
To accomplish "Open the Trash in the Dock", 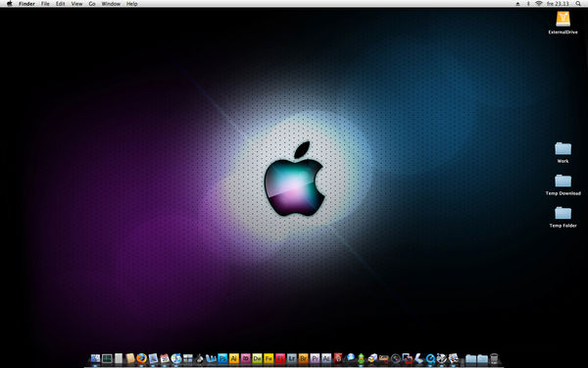I will click(494, 358).
